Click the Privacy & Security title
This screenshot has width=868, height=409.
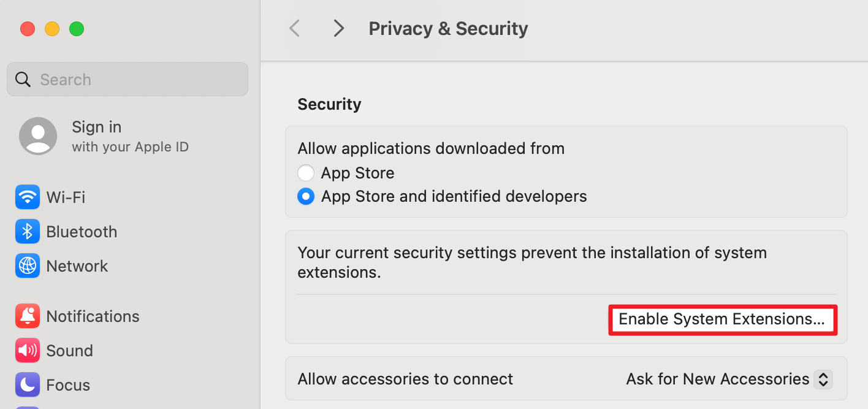pyautogui.click(x=448, y=28)
